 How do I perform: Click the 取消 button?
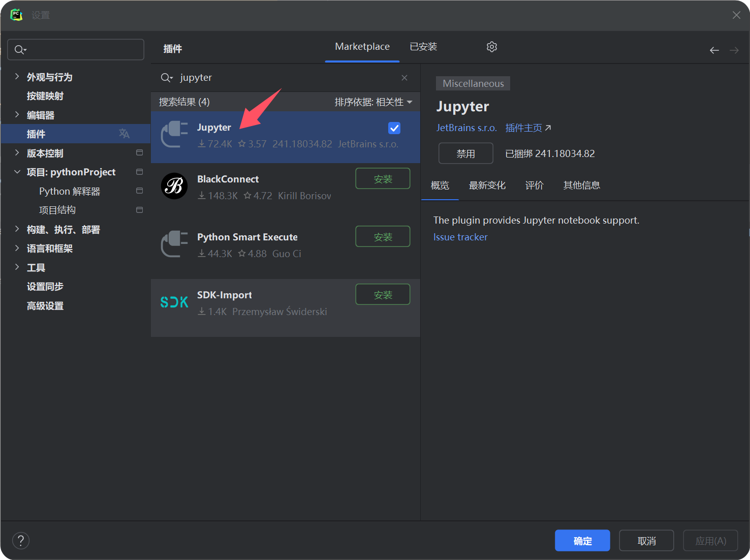646,541
